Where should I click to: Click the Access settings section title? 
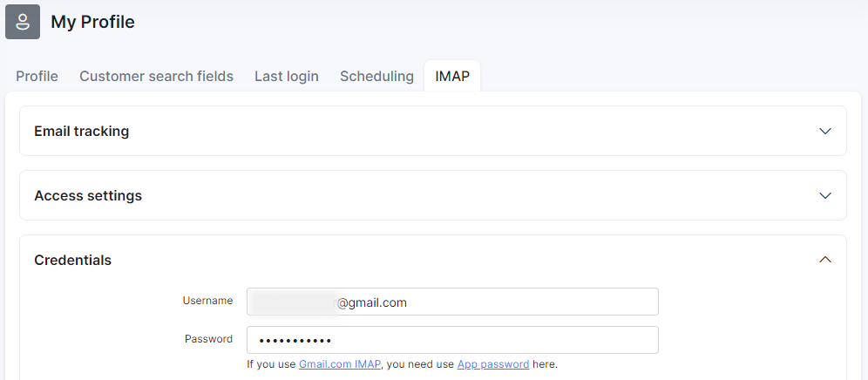coord(88,195)
